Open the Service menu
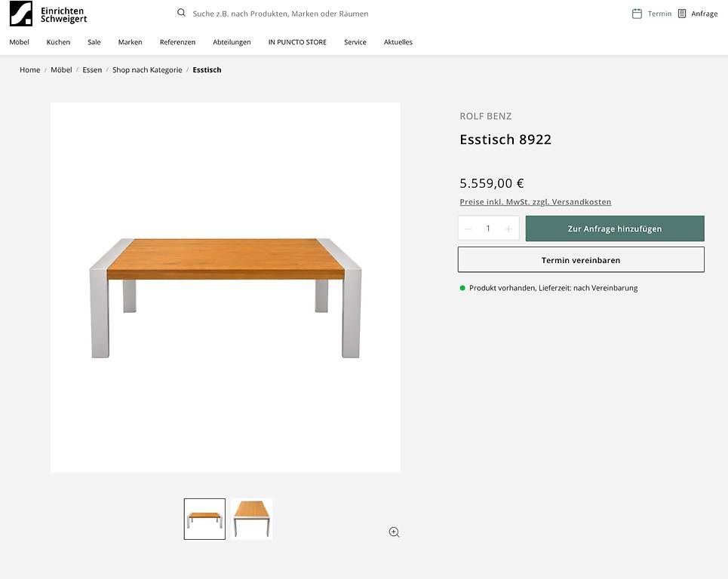This screenshot has height=579, width=728. click(x=355, y=42)
